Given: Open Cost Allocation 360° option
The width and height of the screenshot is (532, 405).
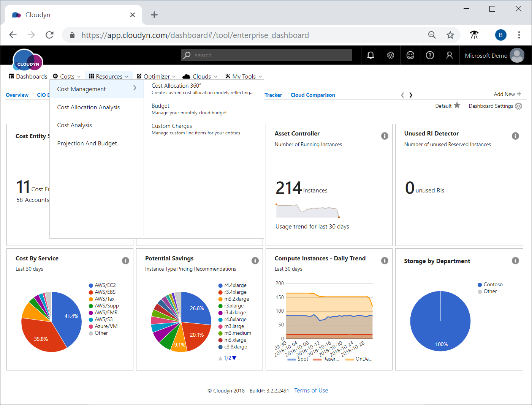Looking at the screenshot, I should pos(203,89).
